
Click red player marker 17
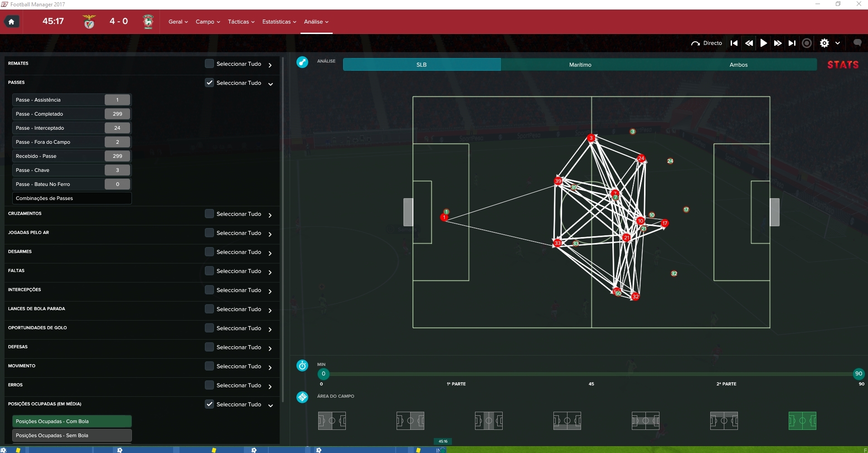click(664, 223)
